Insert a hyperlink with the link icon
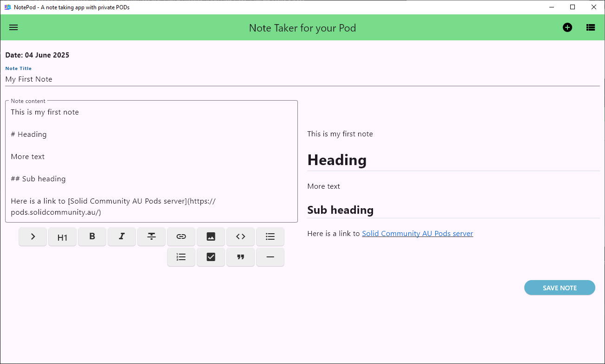 tap(181, 236)
